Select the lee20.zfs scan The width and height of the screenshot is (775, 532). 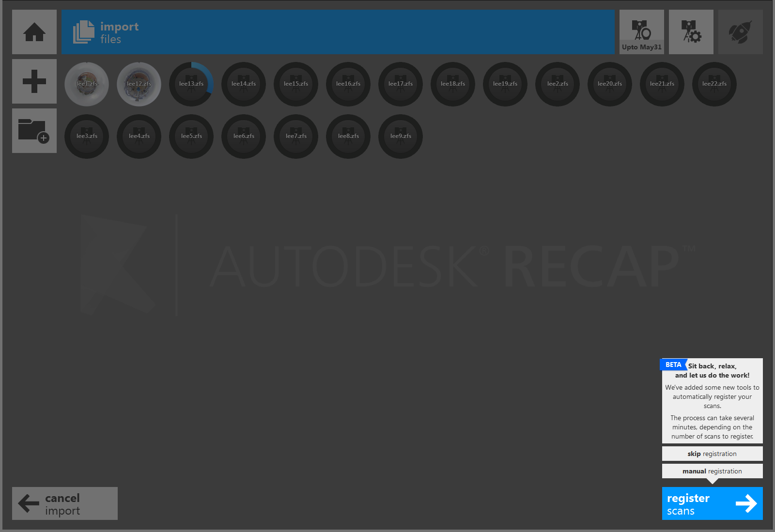click(x=610, y=84)
